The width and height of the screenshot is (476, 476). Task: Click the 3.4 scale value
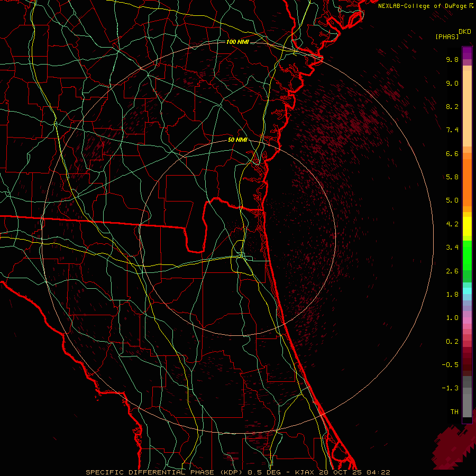coord(452,248)
